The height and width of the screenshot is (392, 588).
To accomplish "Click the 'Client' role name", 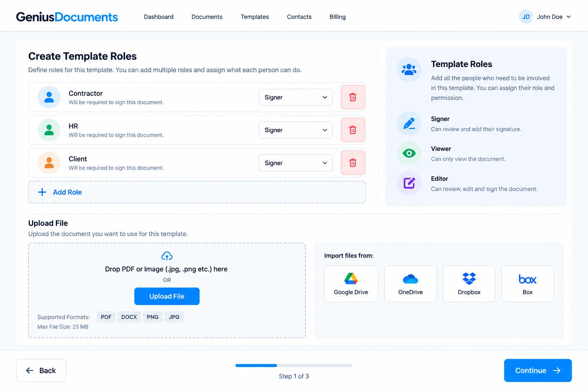I will [78, 159].
